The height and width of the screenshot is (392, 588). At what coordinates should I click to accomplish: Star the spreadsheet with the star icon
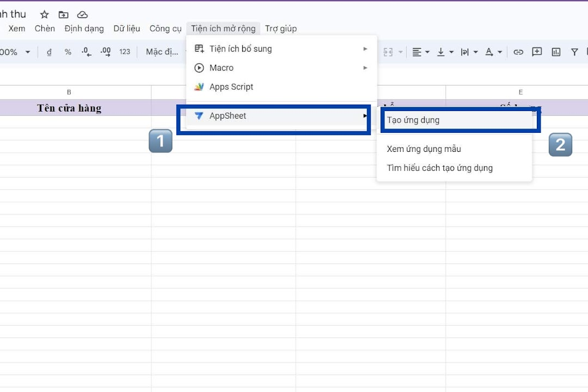click(x=45, y=15)
